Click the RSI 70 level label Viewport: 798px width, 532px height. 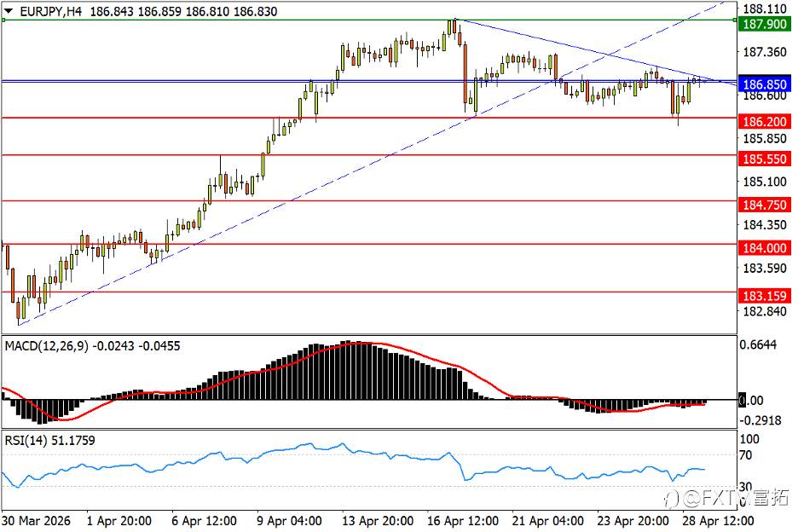[x=745, y=455]
